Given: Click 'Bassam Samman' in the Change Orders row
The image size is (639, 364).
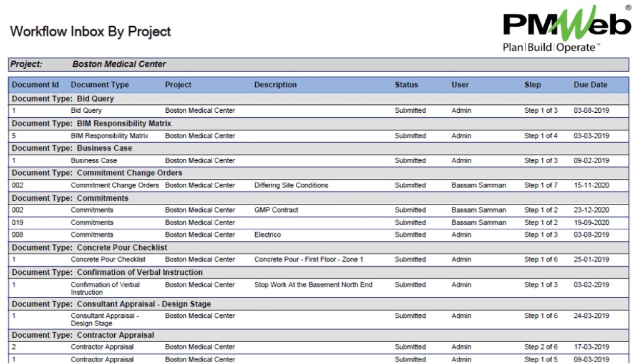Looking at the screenshot, I should click(x=479, y=185).
